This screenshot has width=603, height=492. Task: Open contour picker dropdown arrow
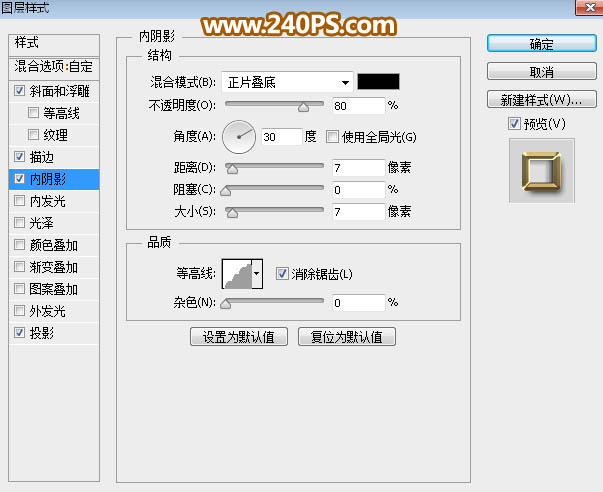(x=257, y=274)
